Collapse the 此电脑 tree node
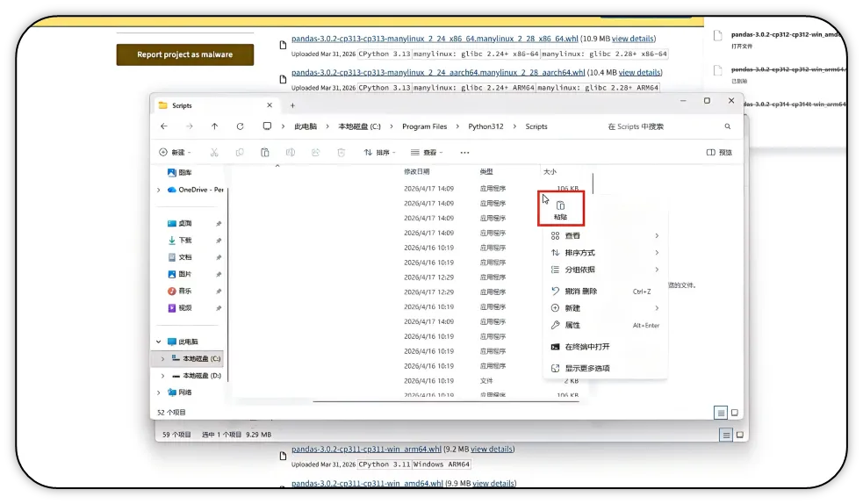The image size is (863, 504). (x=159, y=342)
